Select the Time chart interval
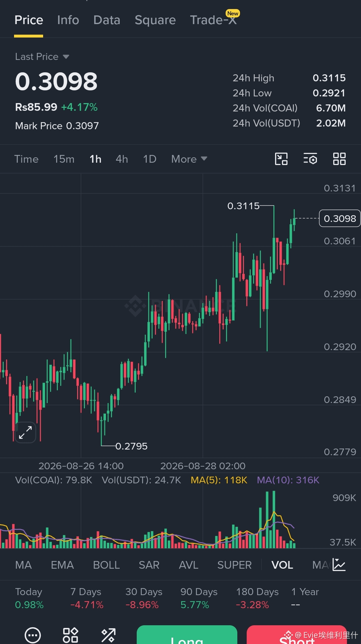The image size is (361, 644). pos(26,159)
